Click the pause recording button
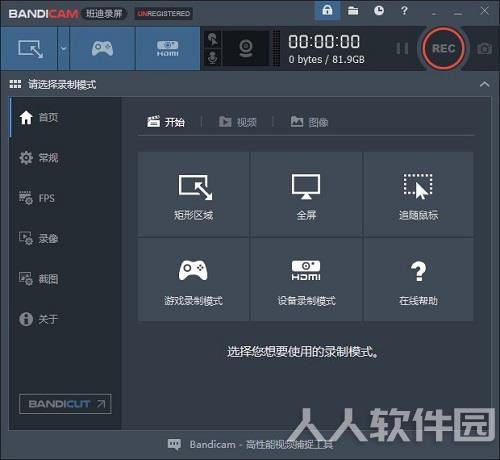This screenshot has height=460, width=500. (x=402, y=49)
